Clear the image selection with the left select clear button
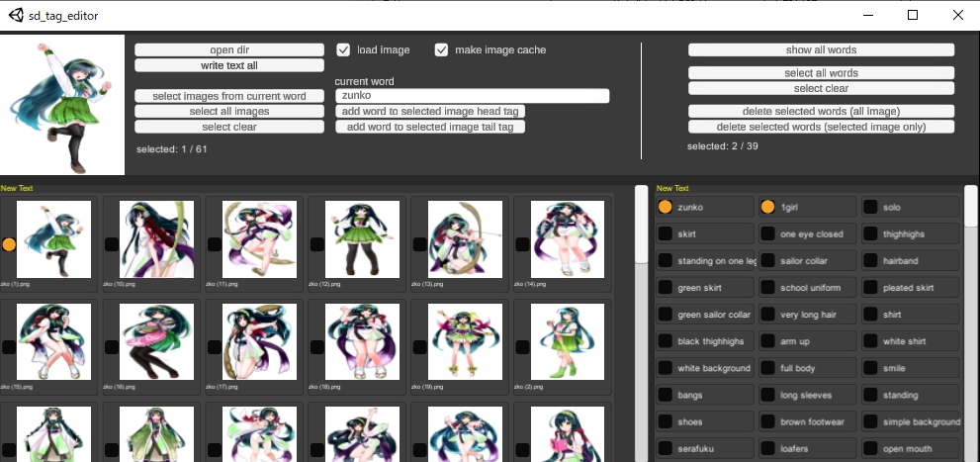 pos(229,127)
